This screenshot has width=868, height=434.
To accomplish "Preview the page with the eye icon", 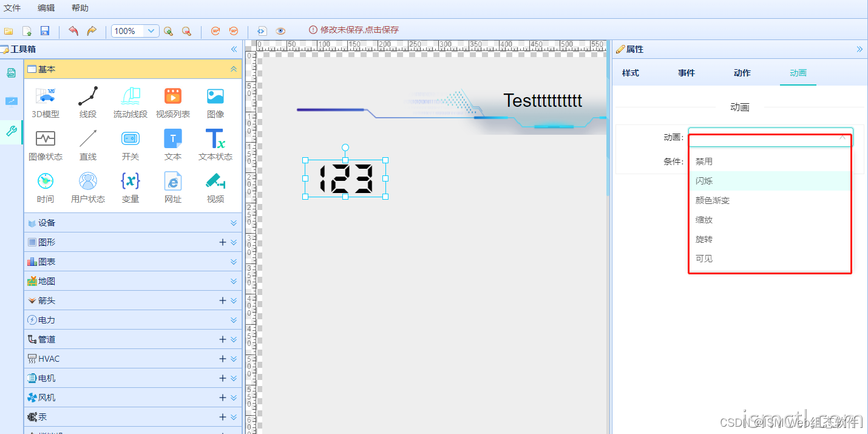I will point(280,31).
